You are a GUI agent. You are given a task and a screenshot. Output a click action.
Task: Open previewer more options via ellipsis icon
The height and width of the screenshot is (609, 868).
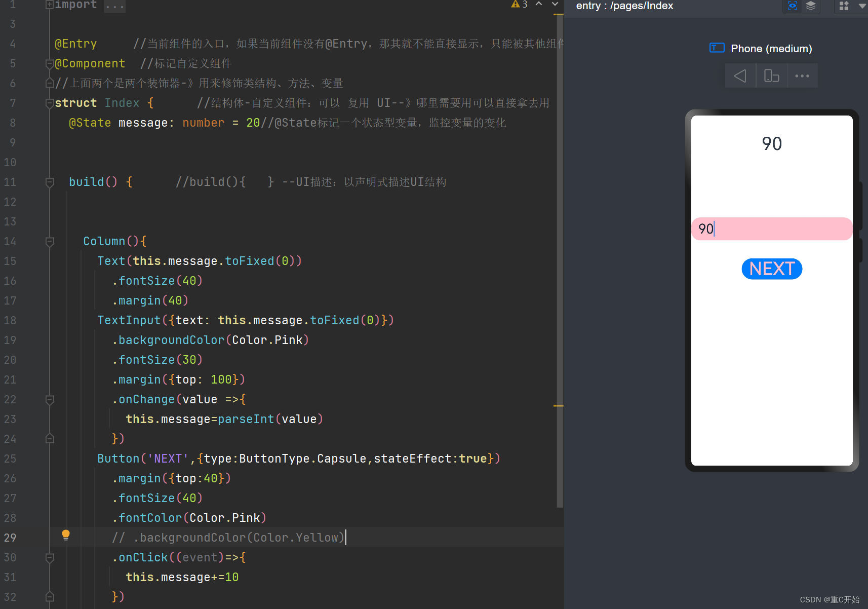click(802, 75)
